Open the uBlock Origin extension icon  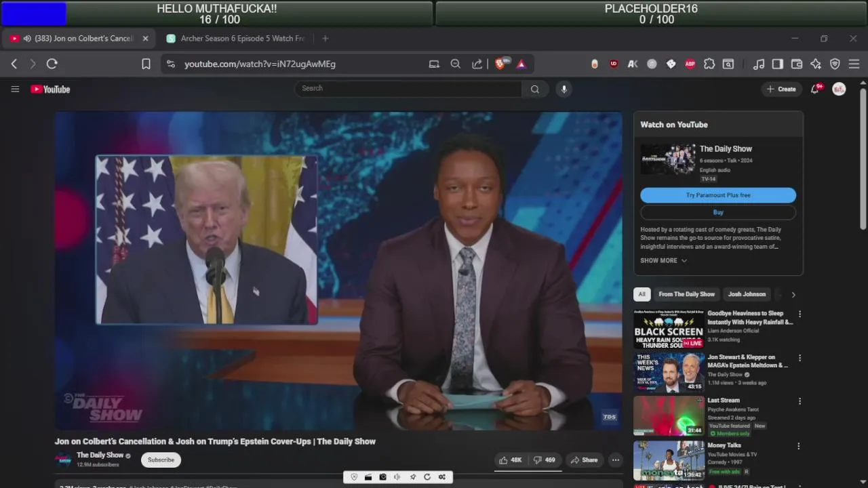tap(614, 64)
